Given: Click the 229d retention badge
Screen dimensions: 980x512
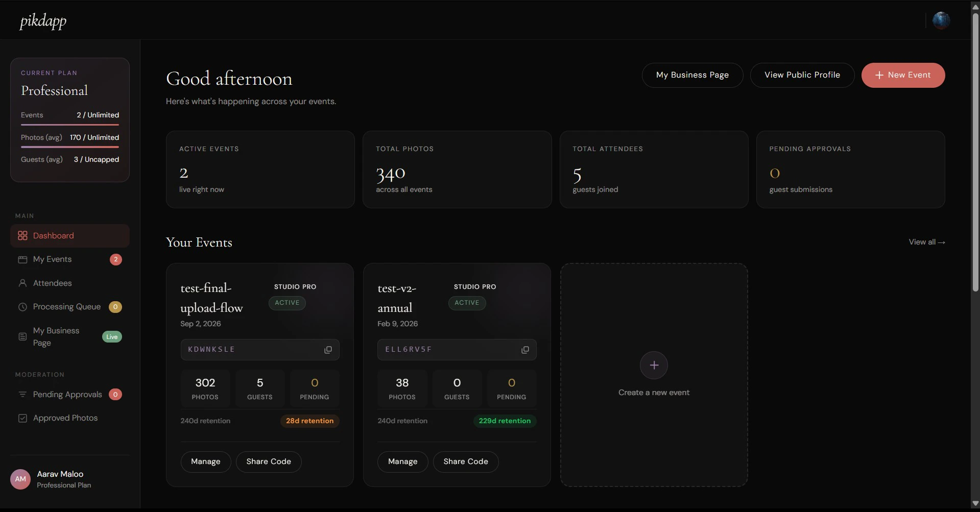Looking at the screenshot, I should [505, 421].
